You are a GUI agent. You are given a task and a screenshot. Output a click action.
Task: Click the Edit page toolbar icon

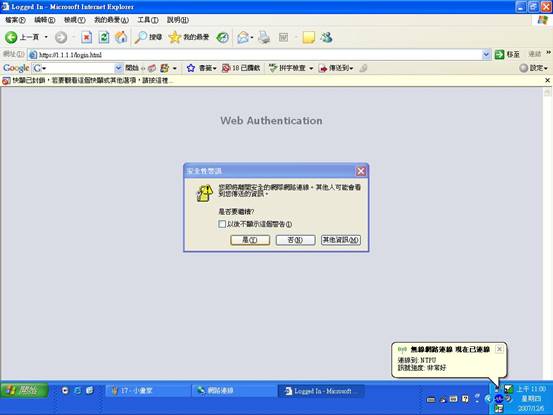[284, 37]
